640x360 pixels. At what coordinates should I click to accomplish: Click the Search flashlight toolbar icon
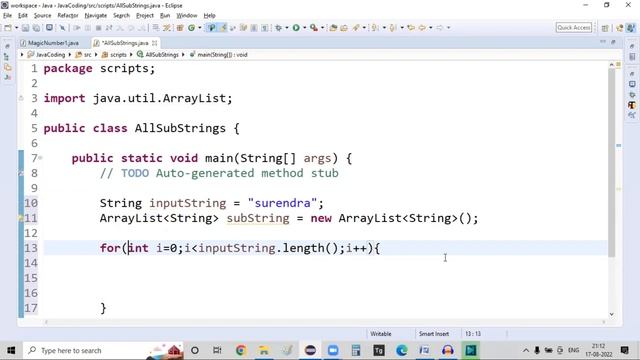[x=356, y=28]
